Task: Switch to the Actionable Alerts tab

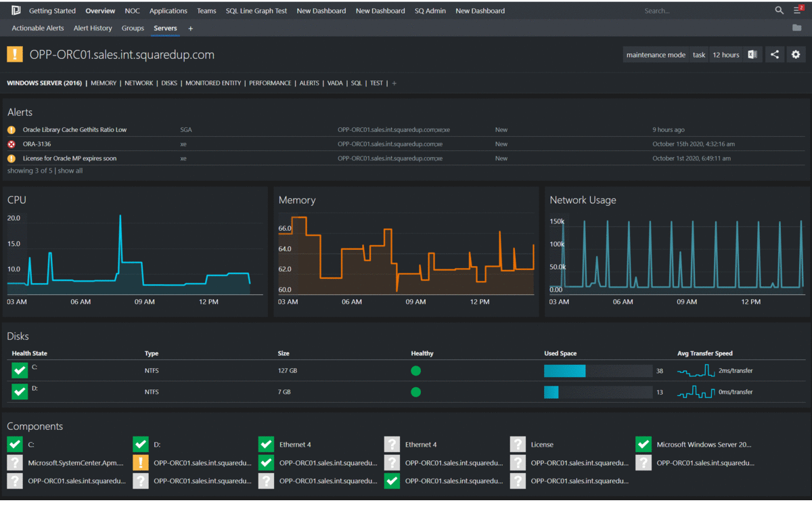Action: click(x=38, y=28)
